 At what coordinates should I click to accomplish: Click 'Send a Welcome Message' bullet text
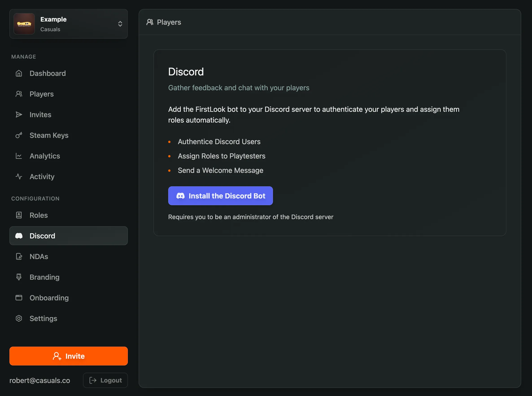pos(220,170)
